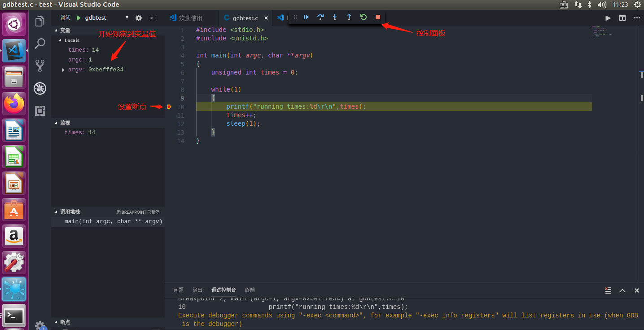Toggle the breakpoint on line 10
644x330 pixels.
[169, 107]
